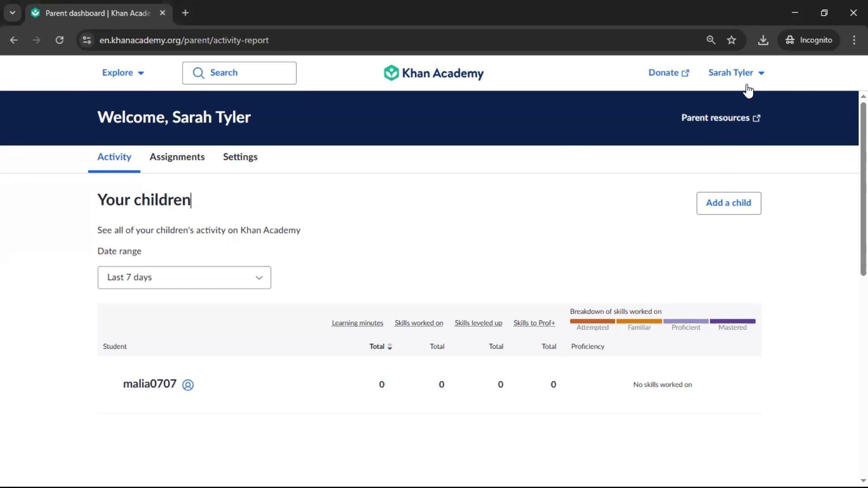
Task: Open Parent resources link
Action: coord(721,118)
